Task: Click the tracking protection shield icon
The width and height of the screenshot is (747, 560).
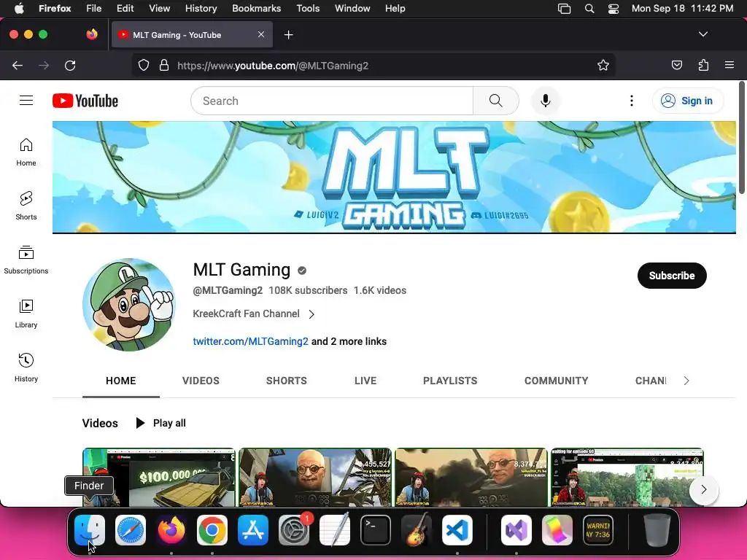Action: click(x=144, y=65)
